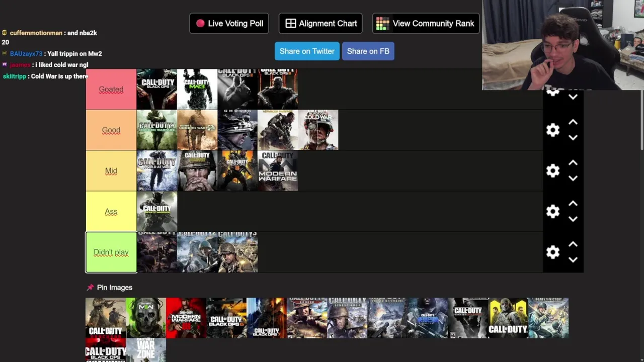
Task: Choose World at War cover in Mid tier
Action: point(157,171)
